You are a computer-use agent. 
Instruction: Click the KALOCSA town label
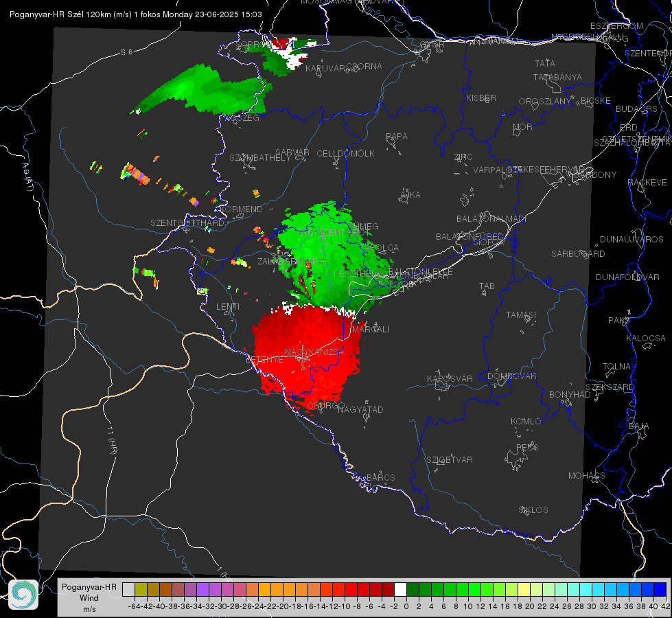pos(645,339)
